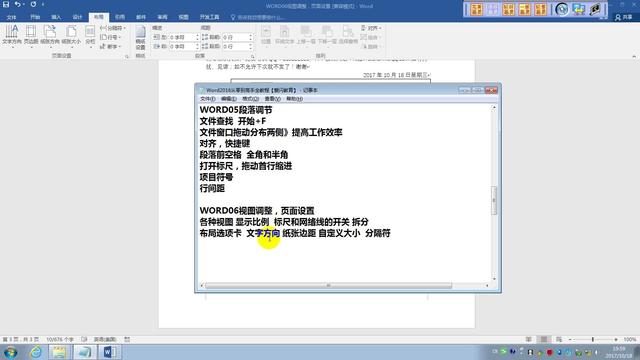
Task: Click the 段前 spacing before input field
Action: [238, 37]
